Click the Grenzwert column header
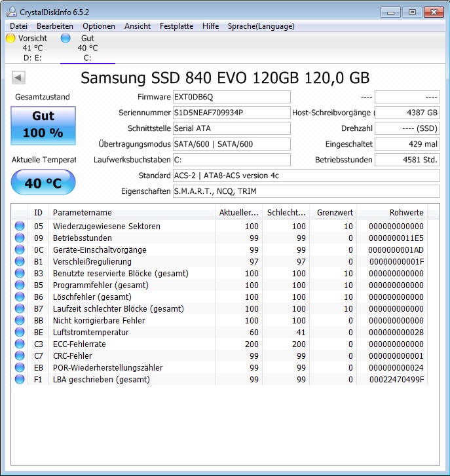Screen dimensions: 450x476 [333, 213]
